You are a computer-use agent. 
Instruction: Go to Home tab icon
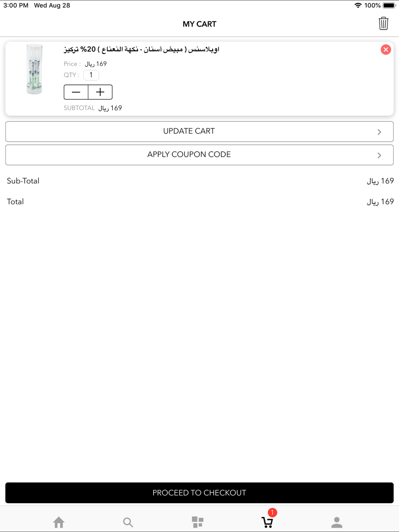point(59,522)
